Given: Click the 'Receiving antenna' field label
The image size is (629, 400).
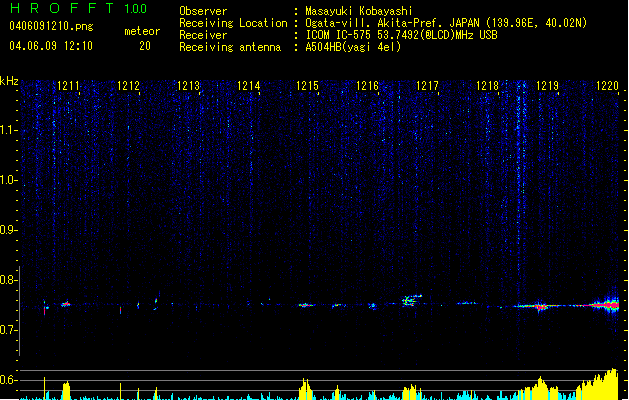Looking at the screenshot, I should coord(230,47).
